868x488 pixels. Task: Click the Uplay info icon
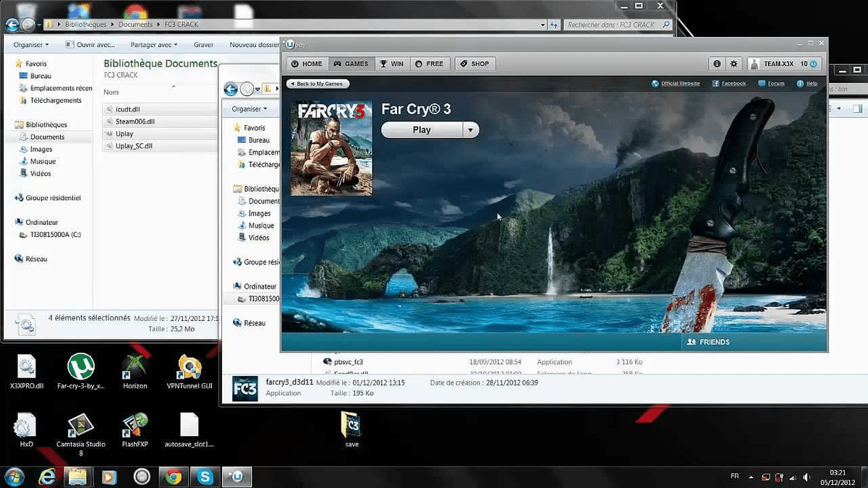tap(717, 64)
